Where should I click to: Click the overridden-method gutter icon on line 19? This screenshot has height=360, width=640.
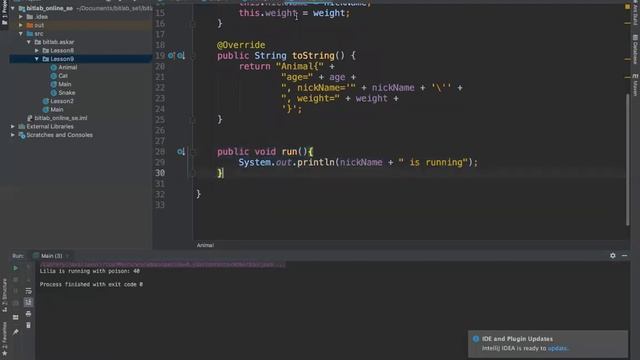181,56
